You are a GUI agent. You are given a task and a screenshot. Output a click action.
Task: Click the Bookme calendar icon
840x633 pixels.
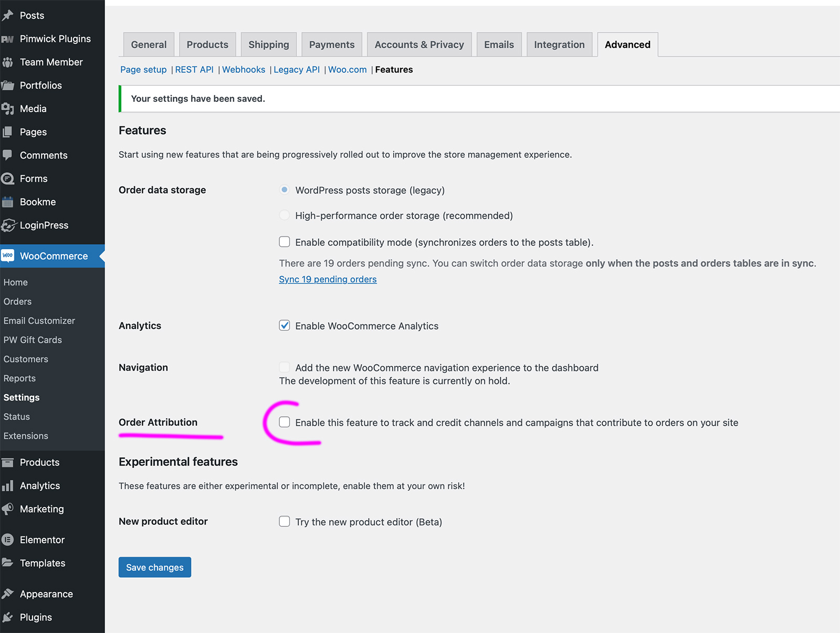pyautogui.click(x=7, y=202)
